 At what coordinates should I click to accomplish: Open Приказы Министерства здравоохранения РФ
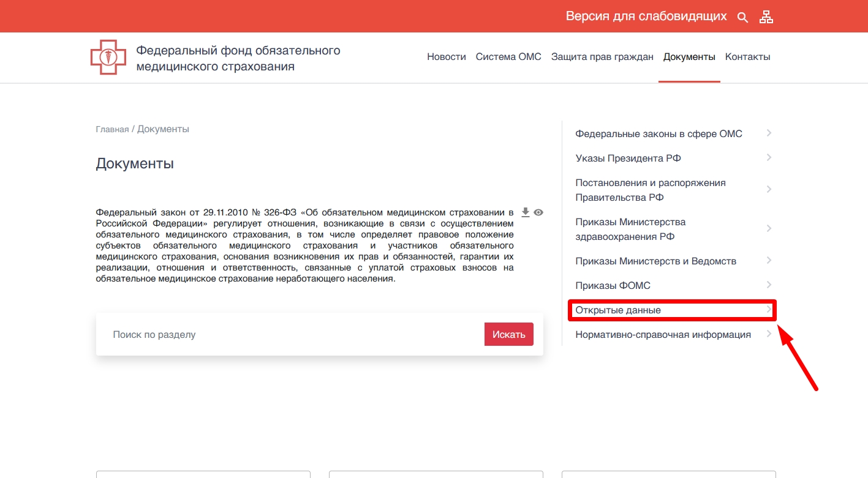click(x=630, y=229)
